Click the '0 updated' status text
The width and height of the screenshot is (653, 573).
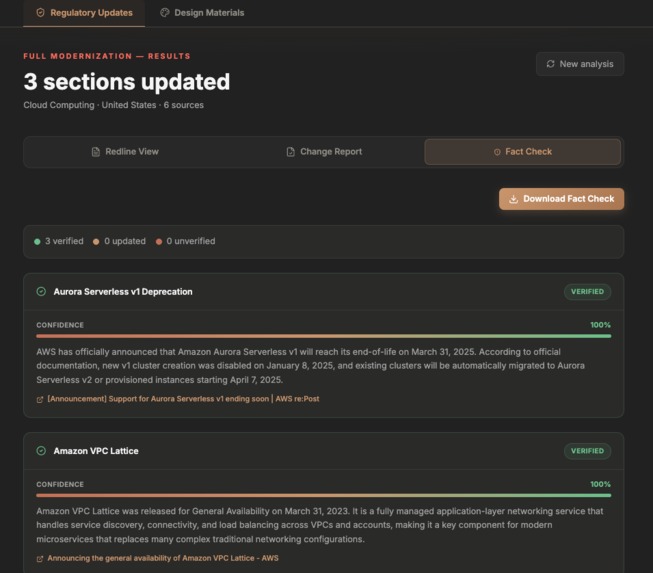click(x=125, y=241)
